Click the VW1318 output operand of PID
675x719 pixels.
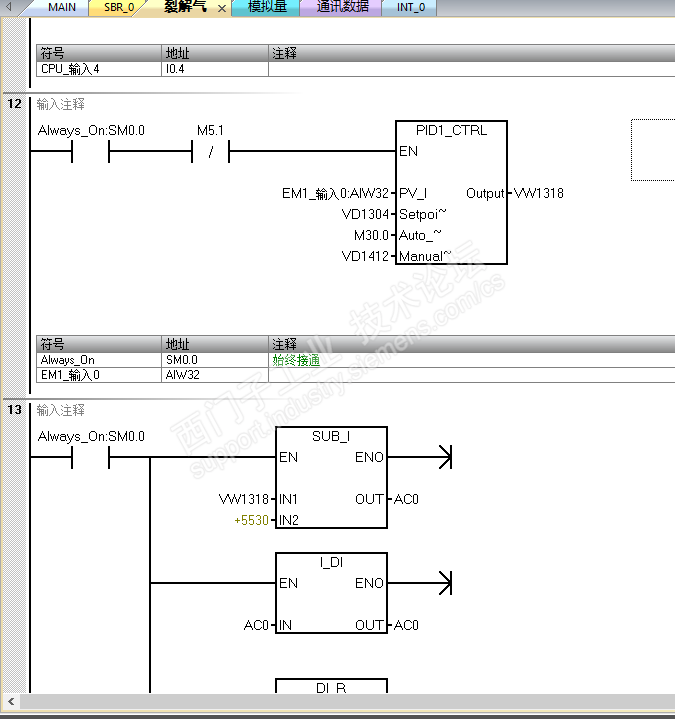538,193
